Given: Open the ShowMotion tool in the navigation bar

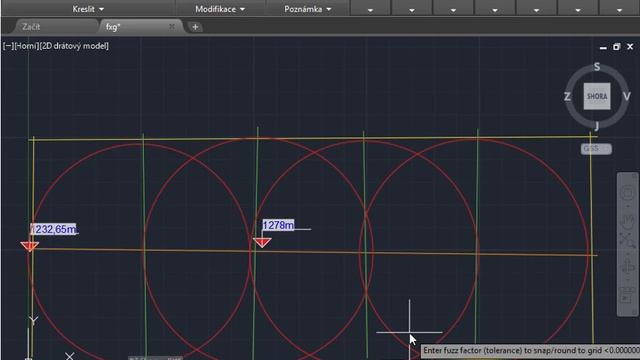Looking at the screenshot, I should pos(627,295).
